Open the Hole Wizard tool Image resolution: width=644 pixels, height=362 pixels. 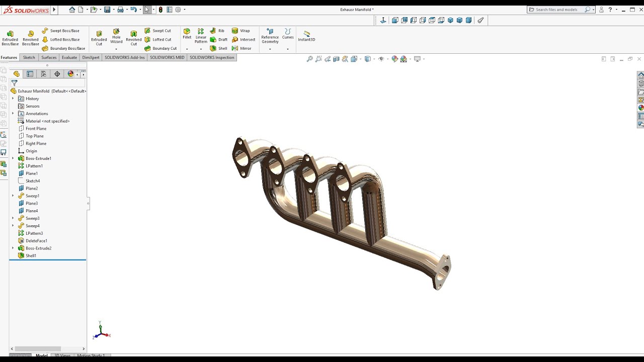tap(116, 36)
